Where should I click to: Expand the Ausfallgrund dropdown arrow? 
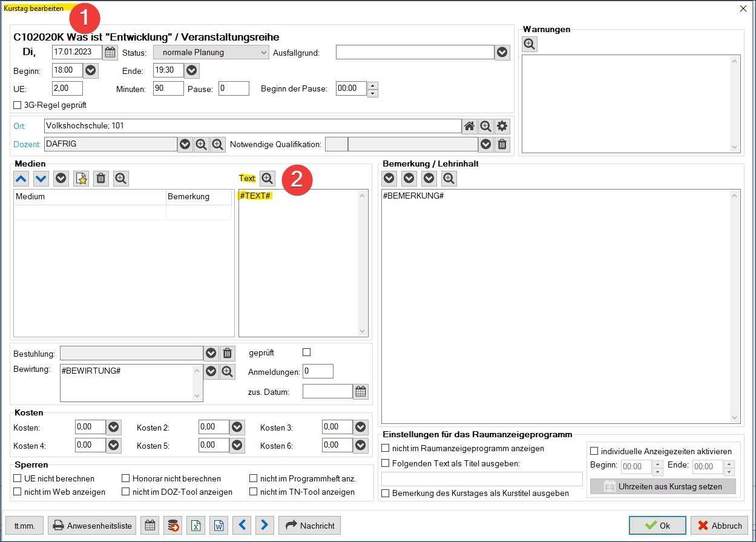tap(502, 53)
